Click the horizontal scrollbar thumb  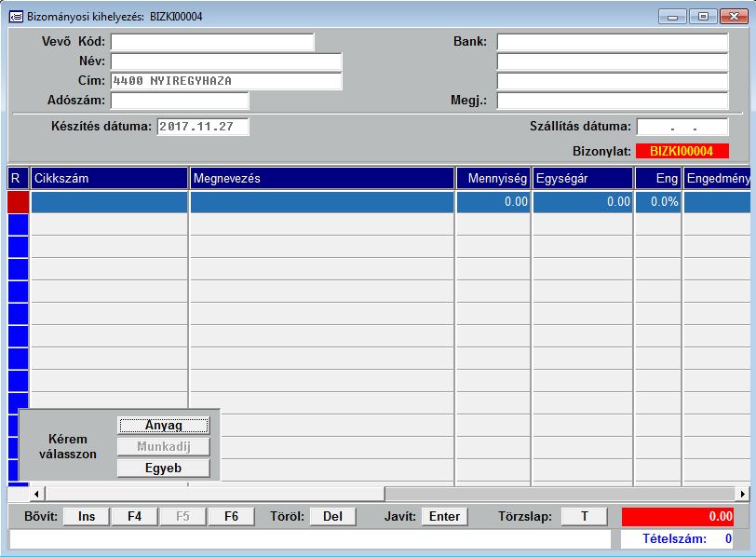click(215, 494)
